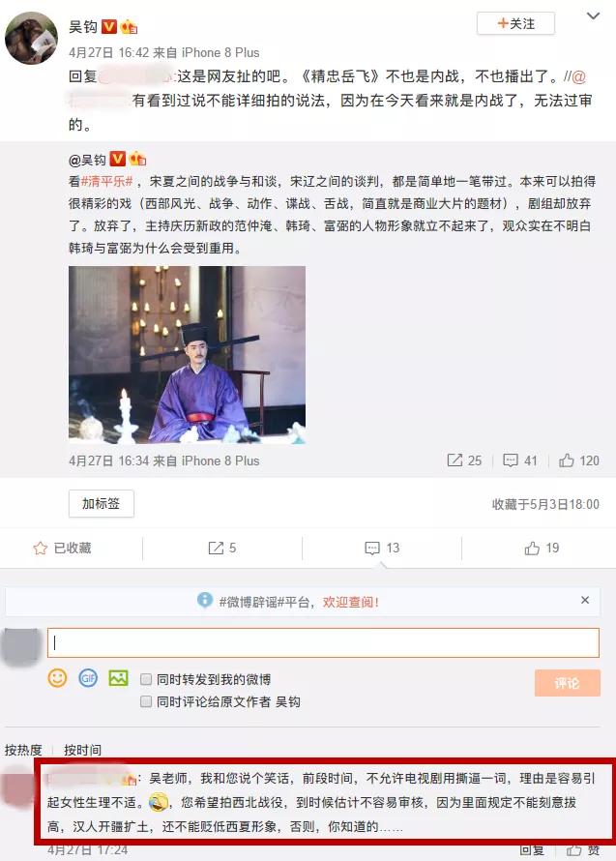The width and height of the screenshot is (616, 861).
Task: Check 同时评论给原文作者 吴钩 checkbox
Action: click(146, 701)
